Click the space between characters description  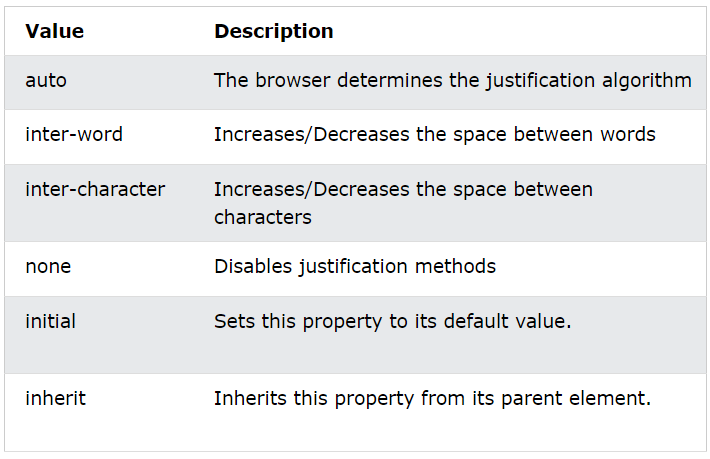403,202
